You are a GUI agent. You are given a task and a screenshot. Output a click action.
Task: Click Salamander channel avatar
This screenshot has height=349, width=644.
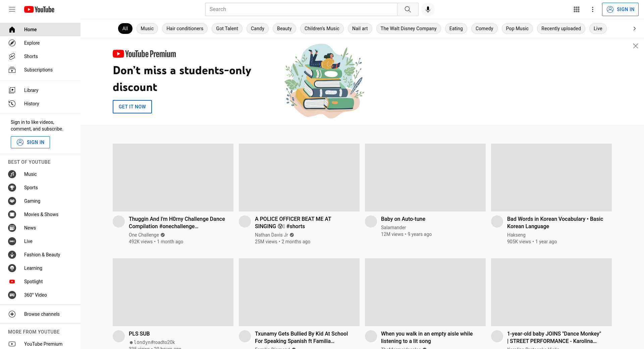click(371, 221)
